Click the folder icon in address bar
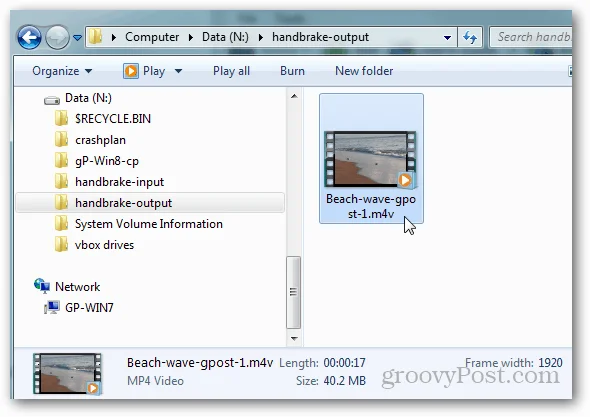The image size is (590, 417). (96, 37)
